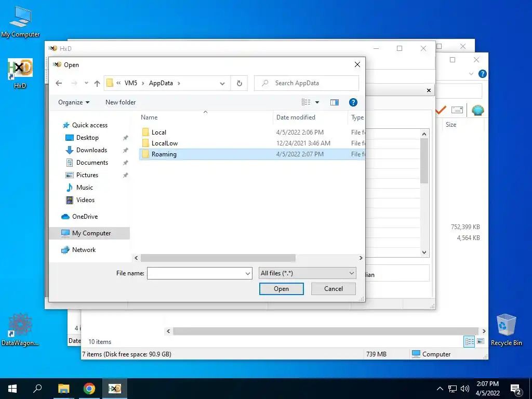Open Quick access in sidebar
The height and width of the screenshot is (399, 532).
(89, 125)
